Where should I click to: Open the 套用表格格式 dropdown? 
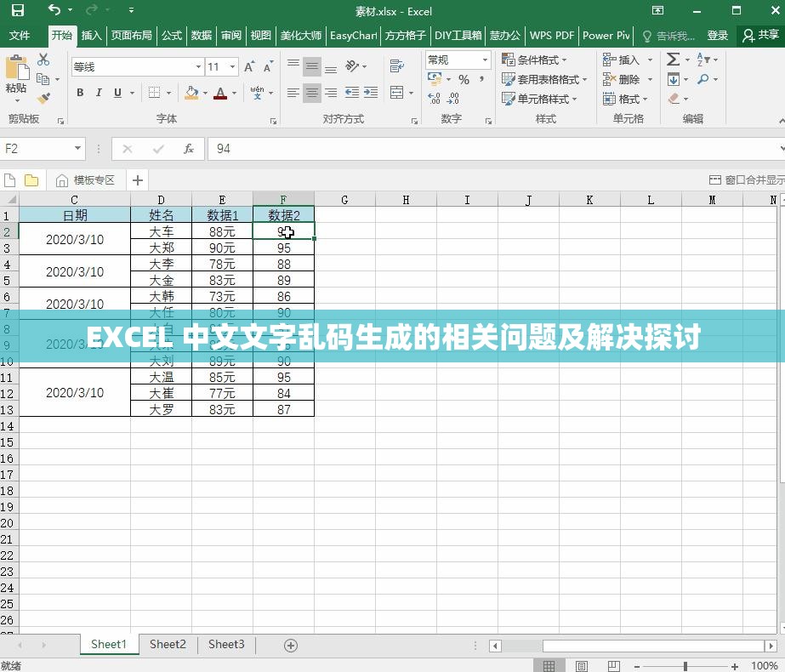click(544, 79)
